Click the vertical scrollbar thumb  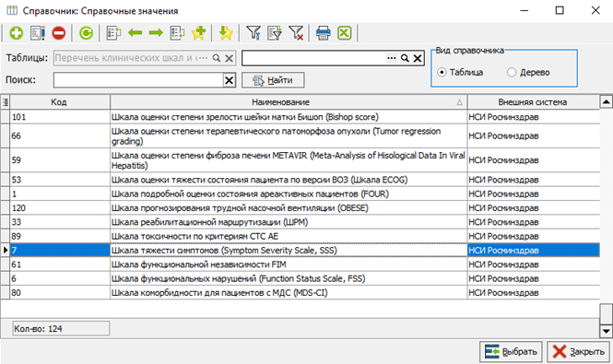coord(606,314)
